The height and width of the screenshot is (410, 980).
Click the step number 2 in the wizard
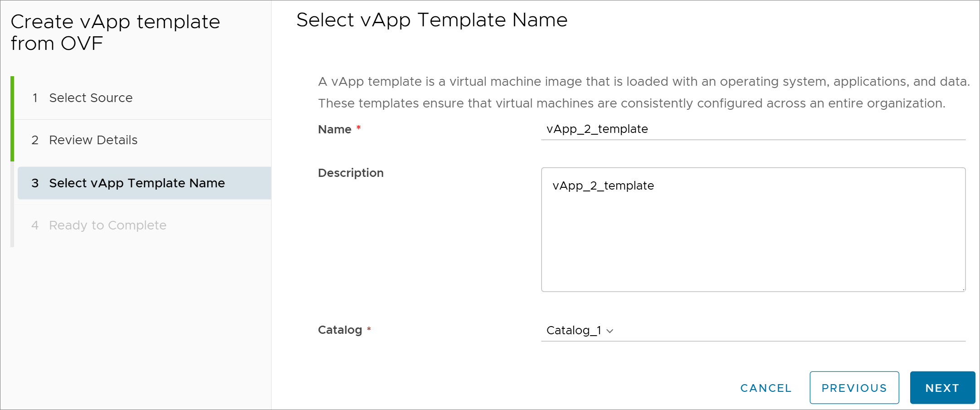(35, 140)
